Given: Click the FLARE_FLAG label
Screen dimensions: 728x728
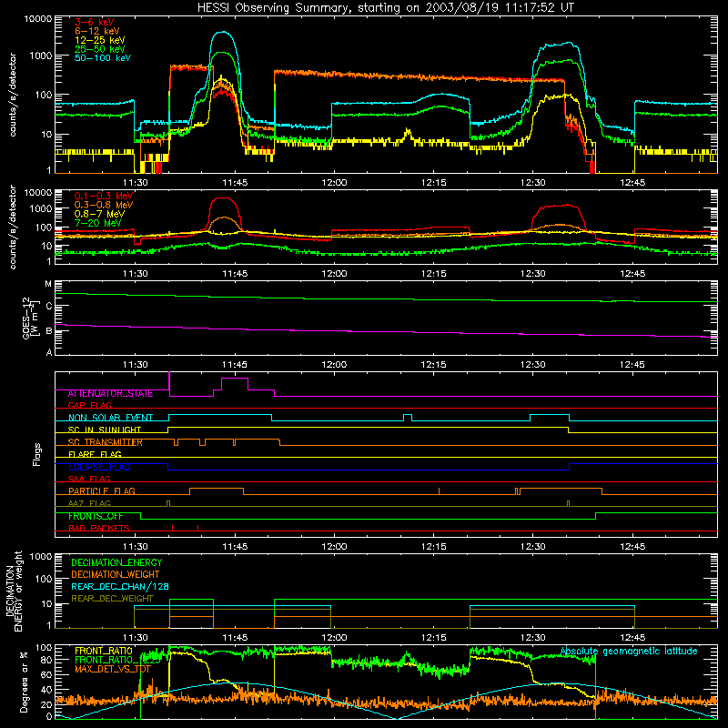Looking at the screenshot, I should tap(95, 454).
